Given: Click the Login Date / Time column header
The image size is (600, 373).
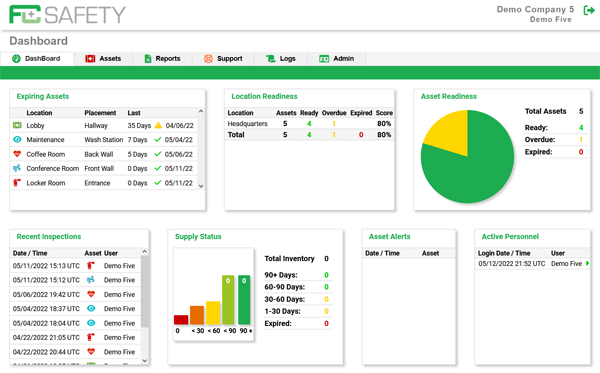Looking at the screenshot, I should (x=504, y=253).
